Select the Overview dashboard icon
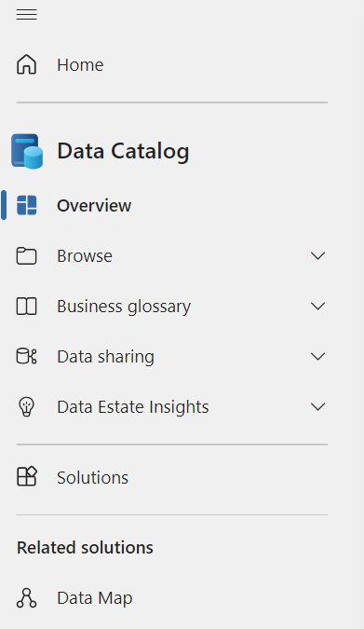Image resolution: width=364 pixels, height=629 pixels. point(26,205)
